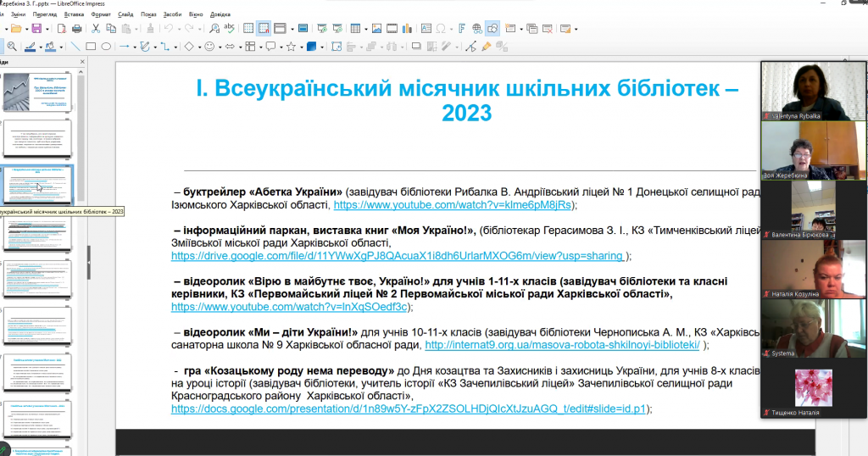Open the Слайд menu

tap(125, 14)
